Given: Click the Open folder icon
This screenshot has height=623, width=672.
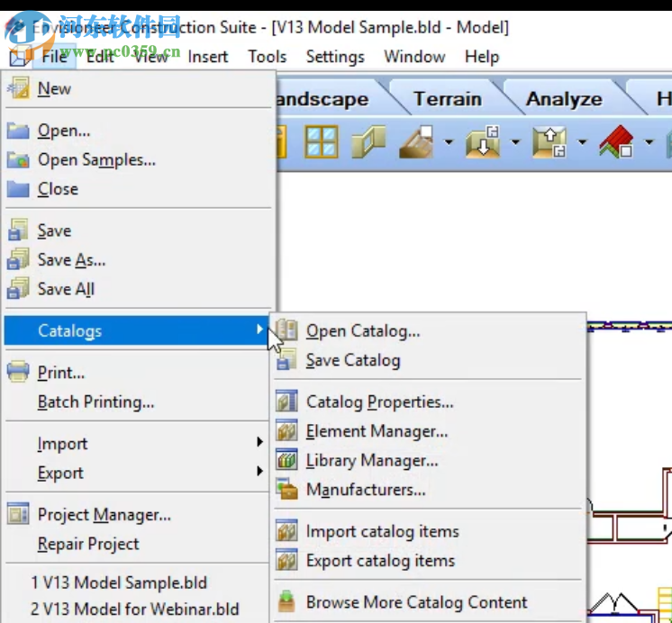Looking at the screenshot, I should coord(18,131).
